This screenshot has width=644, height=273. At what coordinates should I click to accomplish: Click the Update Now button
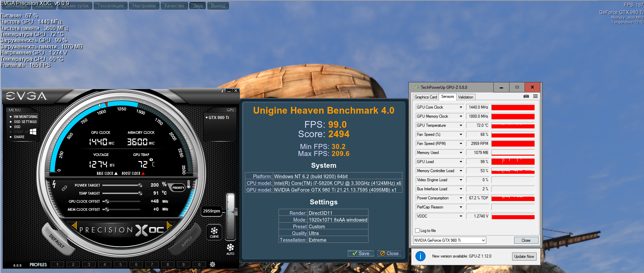click(x=524, y=257)
